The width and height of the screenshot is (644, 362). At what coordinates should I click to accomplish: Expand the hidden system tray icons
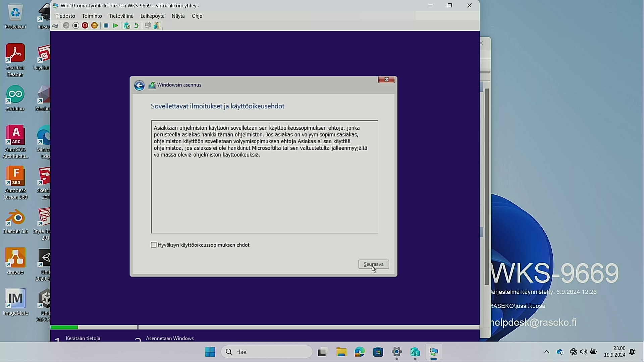pyautogui.click(x=547, y=352)
